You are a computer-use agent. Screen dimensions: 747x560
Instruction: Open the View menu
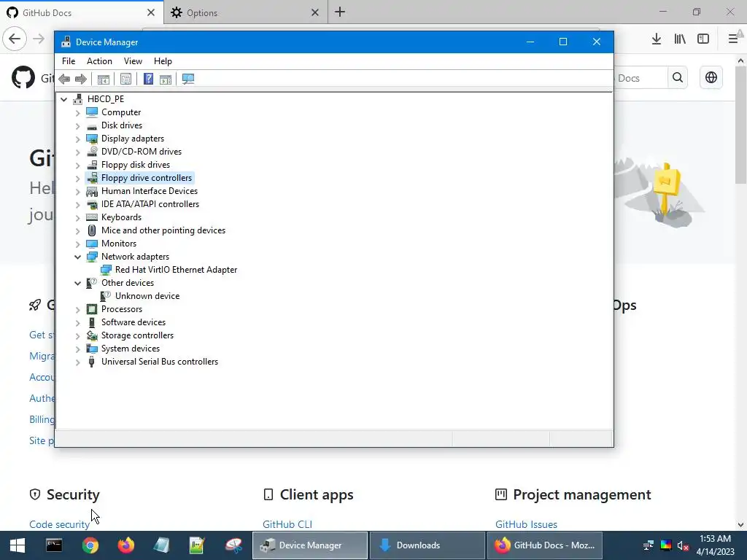tap(133, 61)
